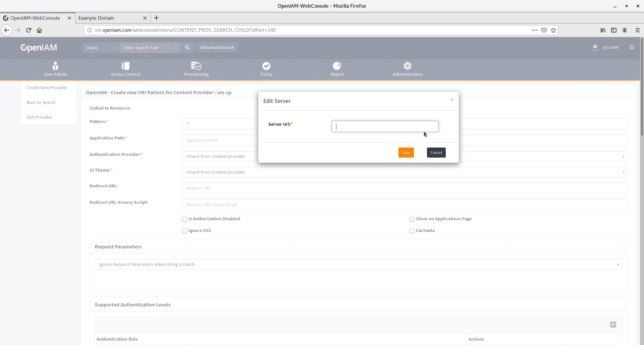Check the Ignore XSS checkbox
Viewport: 644px width, 345px height.
pos(184,231)
